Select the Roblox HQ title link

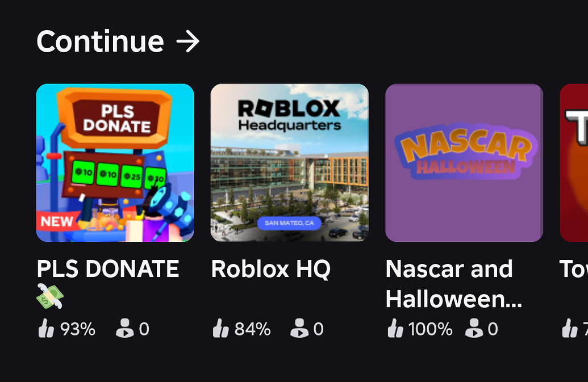pyautogui.click(x=271, y=269)
